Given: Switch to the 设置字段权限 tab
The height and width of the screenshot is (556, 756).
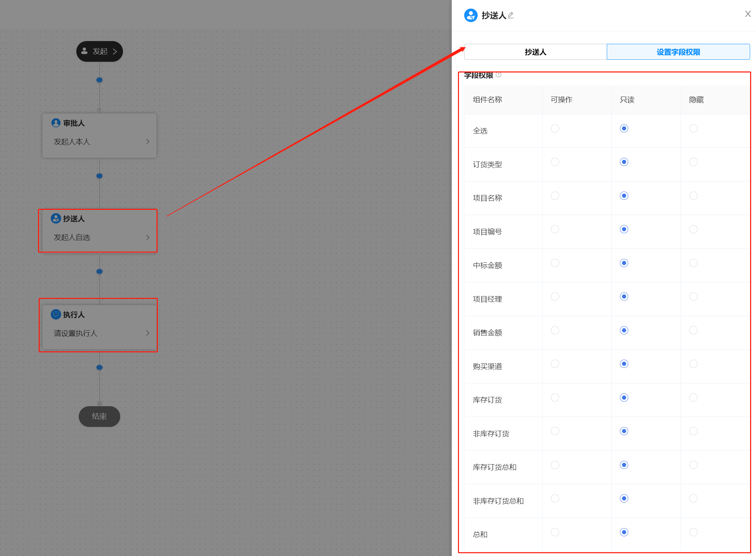Looking at the screenshot, I should tap(678, 52).
